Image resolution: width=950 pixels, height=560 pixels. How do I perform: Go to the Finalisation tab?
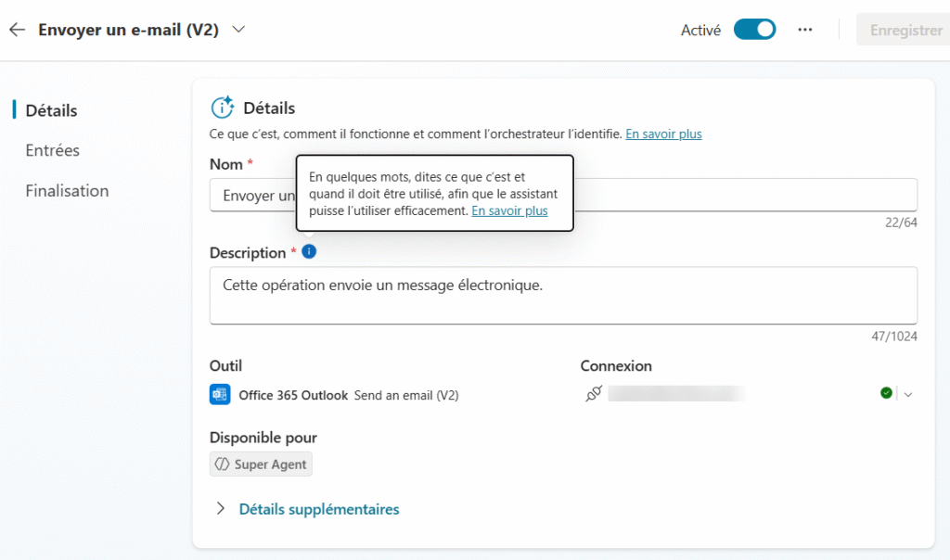coord(67,191)
